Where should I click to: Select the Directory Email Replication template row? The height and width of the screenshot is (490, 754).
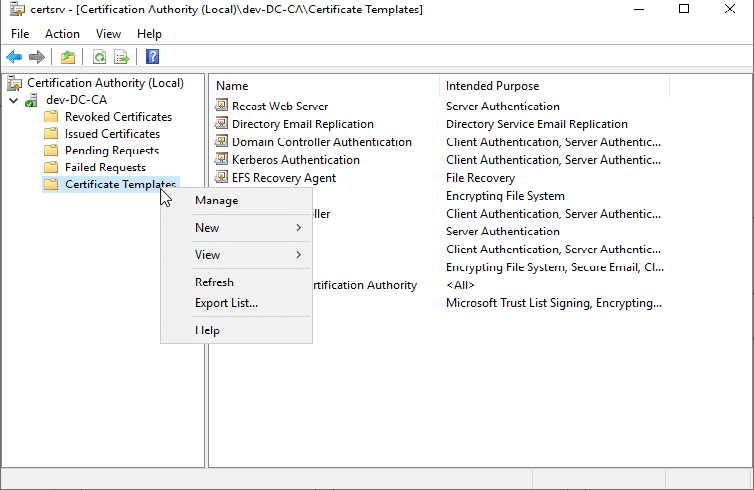pyautogui.click(x=302, y=124)
